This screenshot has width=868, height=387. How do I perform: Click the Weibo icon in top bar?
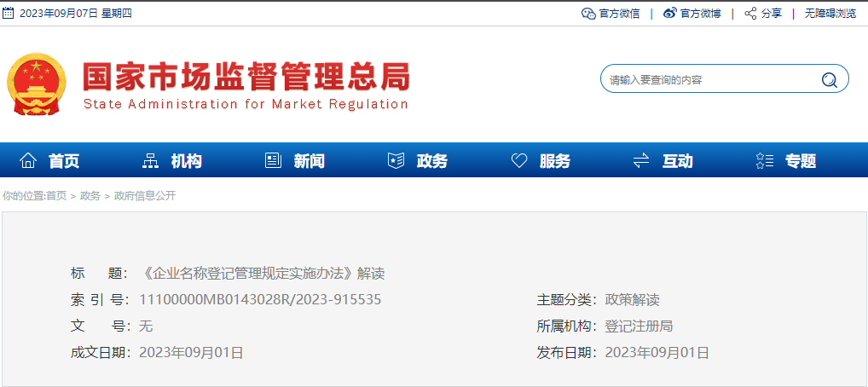(669, 14)
